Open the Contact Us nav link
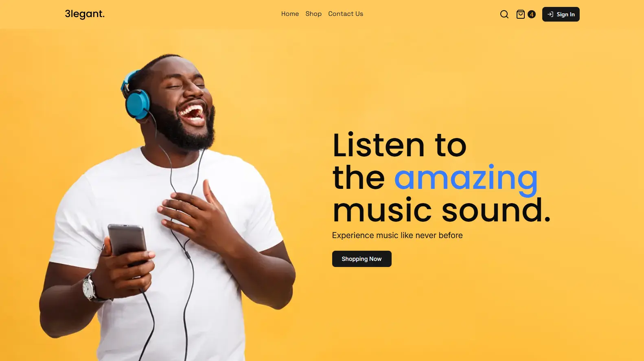The height and width of the screenshot is (361, 644). 346,14
